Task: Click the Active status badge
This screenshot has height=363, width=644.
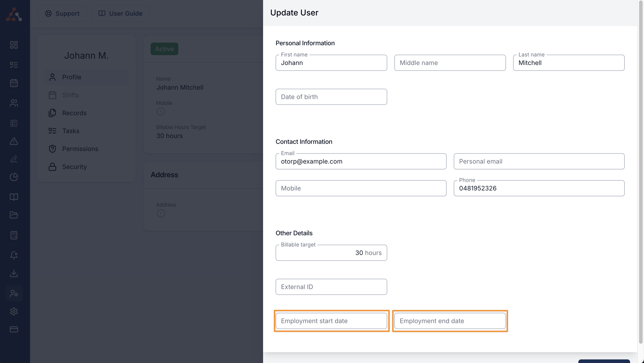Action: [164, 49]
